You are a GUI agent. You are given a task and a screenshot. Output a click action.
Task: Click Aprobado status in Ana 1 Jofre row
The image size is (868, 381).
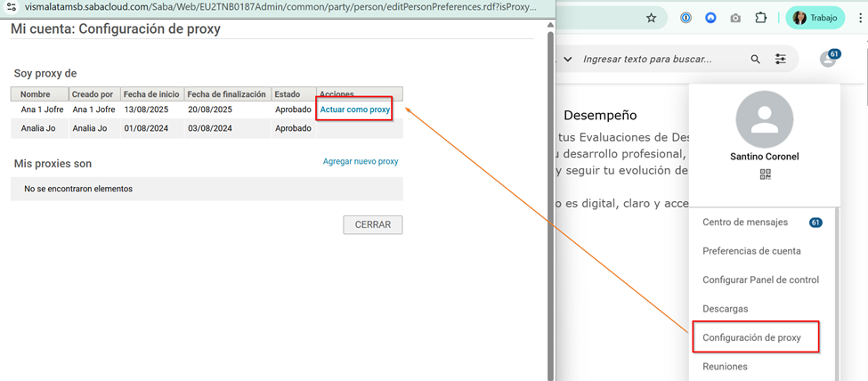click(293, 109)
